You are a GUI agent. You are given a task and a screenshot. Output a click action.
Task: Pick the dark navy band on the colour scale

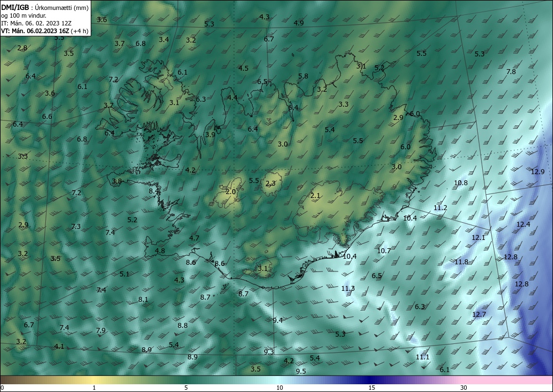pyautogui.click(x=368, y=380)
